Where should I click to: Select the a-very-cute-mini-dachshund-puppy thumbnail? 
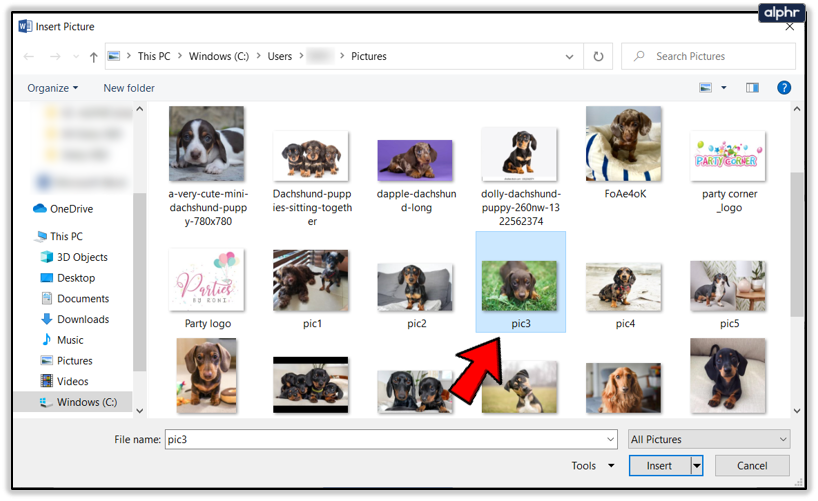(207, 144)
